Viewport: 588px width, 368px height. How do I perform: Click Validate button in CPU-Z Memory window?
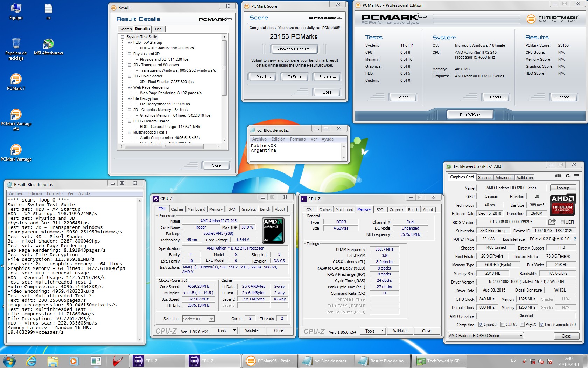pos(400,331)
